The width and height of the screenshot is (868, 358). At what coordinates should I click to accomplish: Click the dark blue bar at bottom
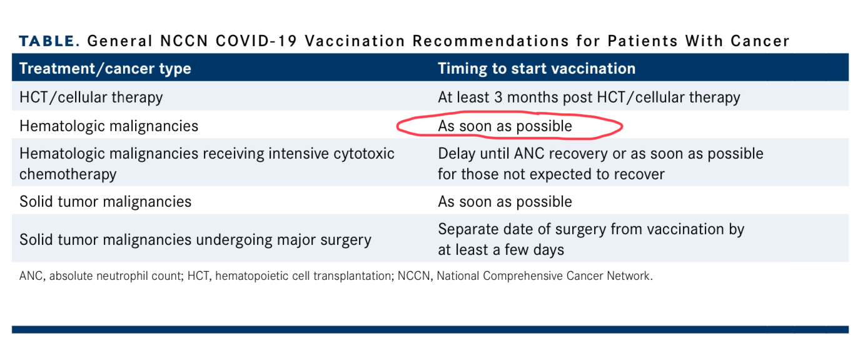tap(430, 329)
